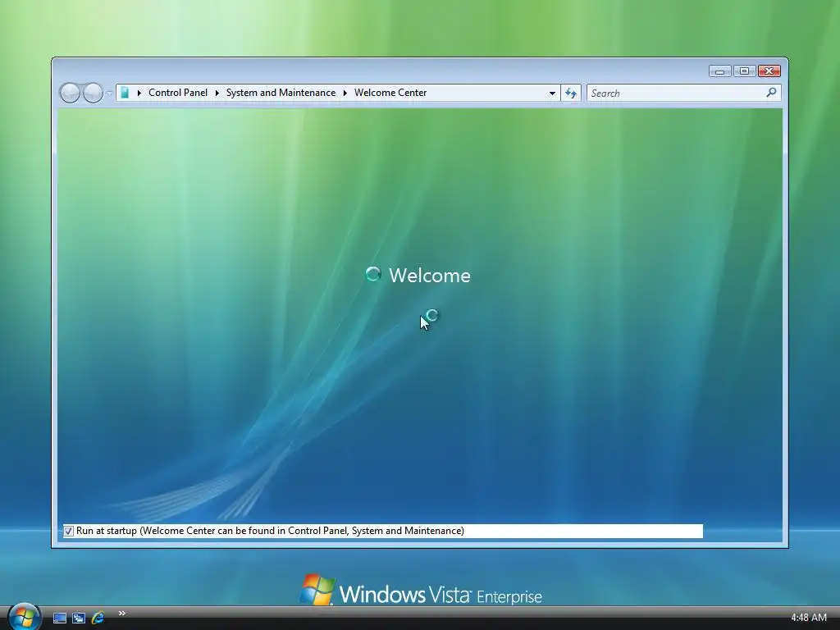The image size is (840, 630).
Task: Expand the arrow after System and Maintenance
Action: pos(345,93)
